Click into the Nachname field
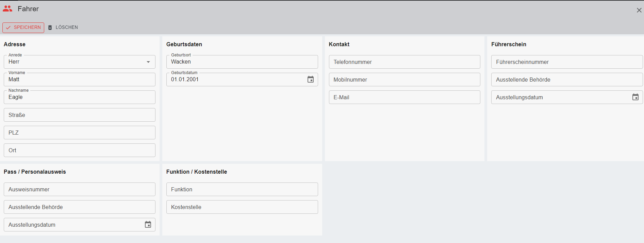Image resolution: width=644 pixels, height=243 pixels. (79, 97)
